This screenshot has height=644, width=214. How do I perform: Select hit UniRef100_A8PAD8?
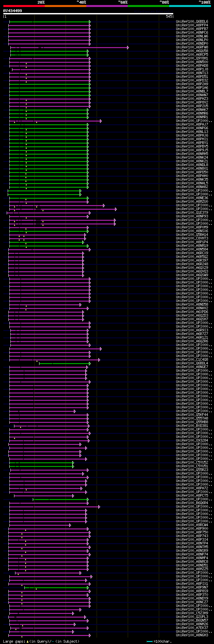pyautogui.click(x=192, y=65)
